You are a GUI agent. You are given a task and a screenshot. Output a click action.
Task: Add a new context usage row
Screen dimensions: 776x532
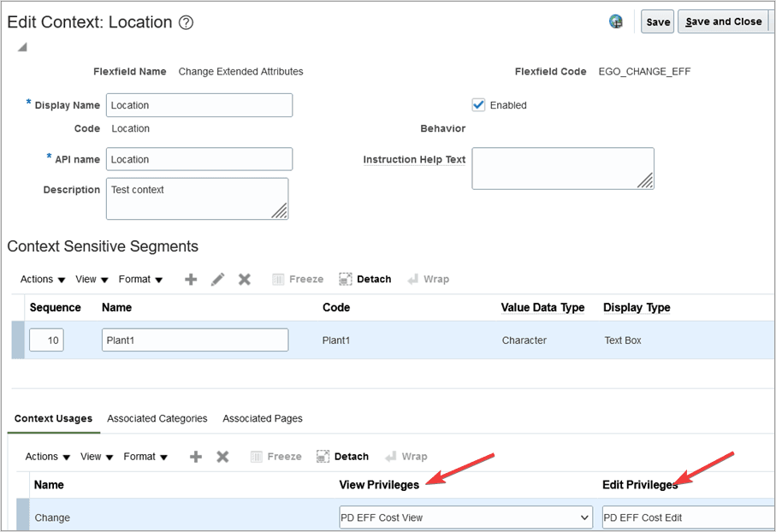[x=195, y=457]
